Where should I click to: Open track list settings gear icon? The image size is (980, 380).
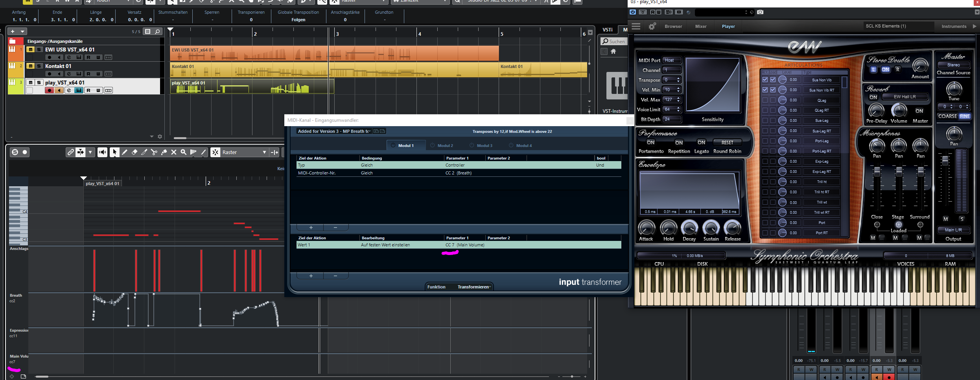(160, 137)
